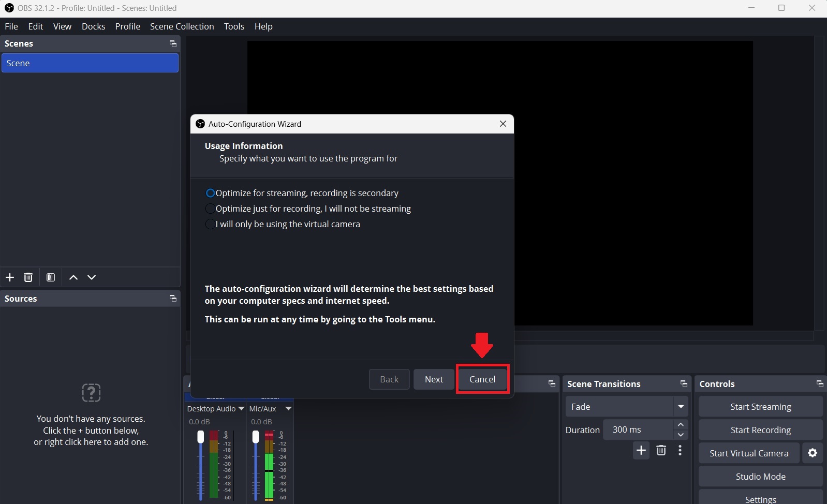Expand Mic/Aux dropdown arrow
The width and height of the screenshot is (827, 504).
[x=289, y=409]
